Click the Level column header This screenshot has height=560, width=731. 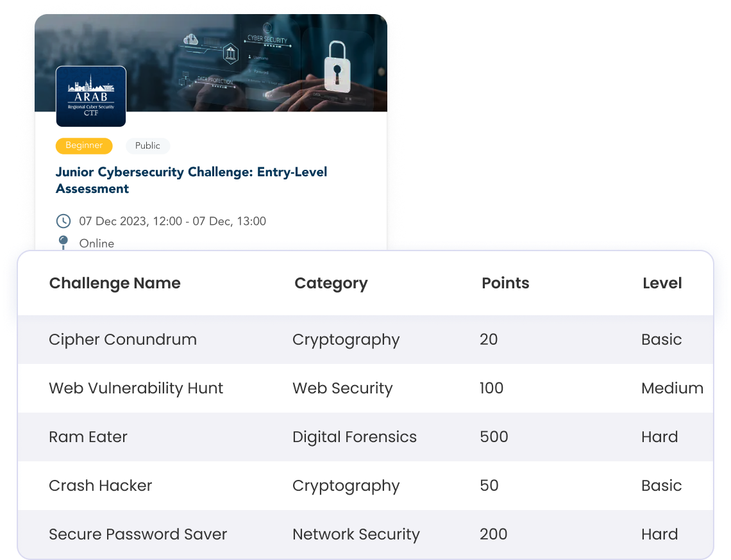pos(662,283)
